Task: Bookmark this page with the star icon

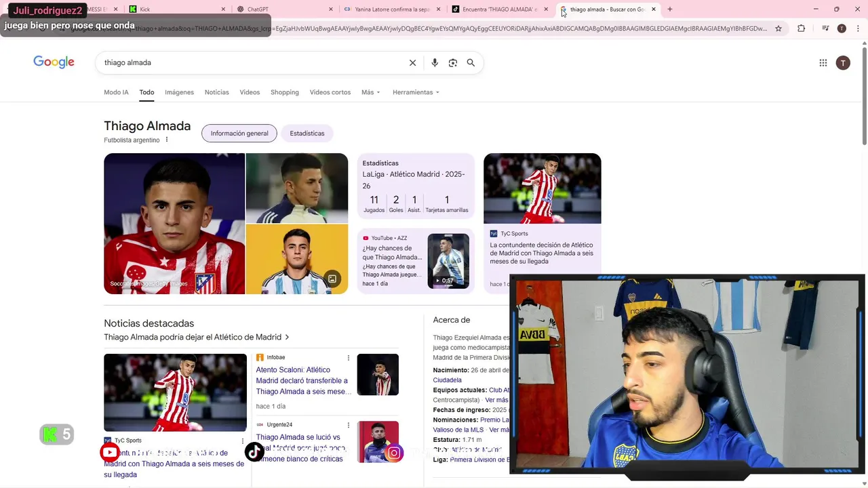Action: (778, 28)
